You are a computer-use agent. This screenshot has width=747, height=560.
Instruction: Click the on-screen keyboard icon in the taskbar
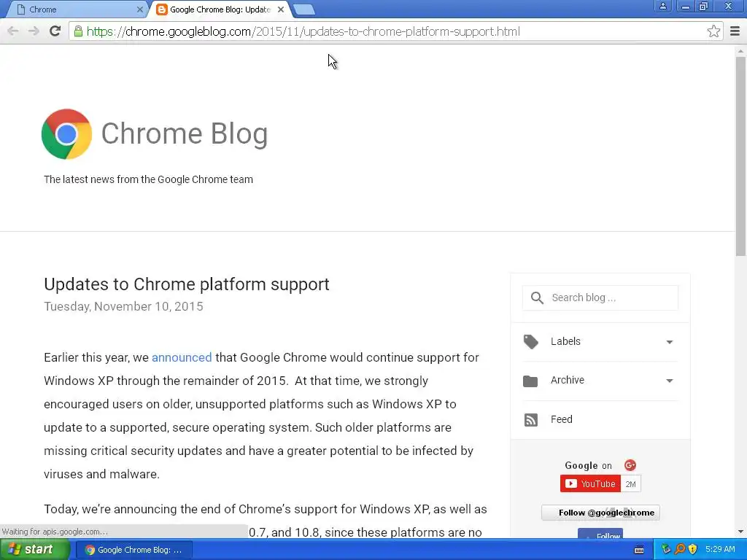point(639,550)
